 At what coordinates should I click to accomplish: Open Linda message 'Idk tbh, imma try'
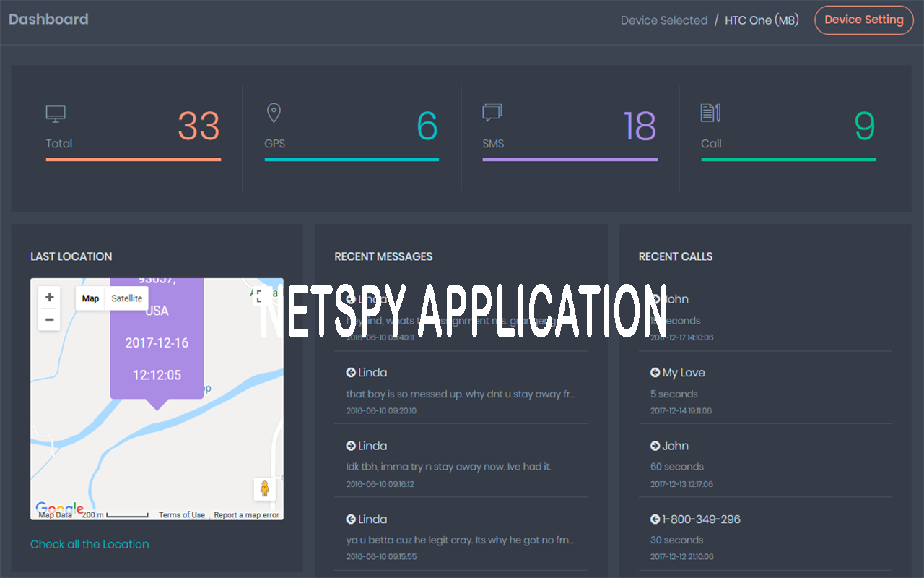point(461,464)
